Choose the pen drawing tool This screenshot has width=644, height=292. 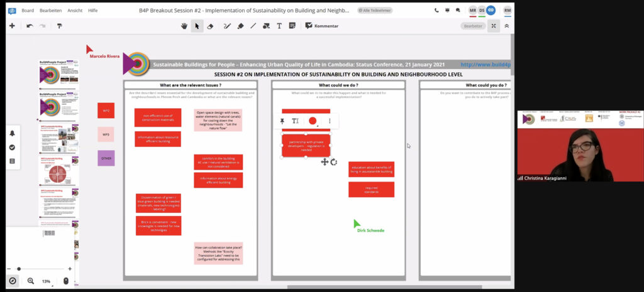[228, 26]
